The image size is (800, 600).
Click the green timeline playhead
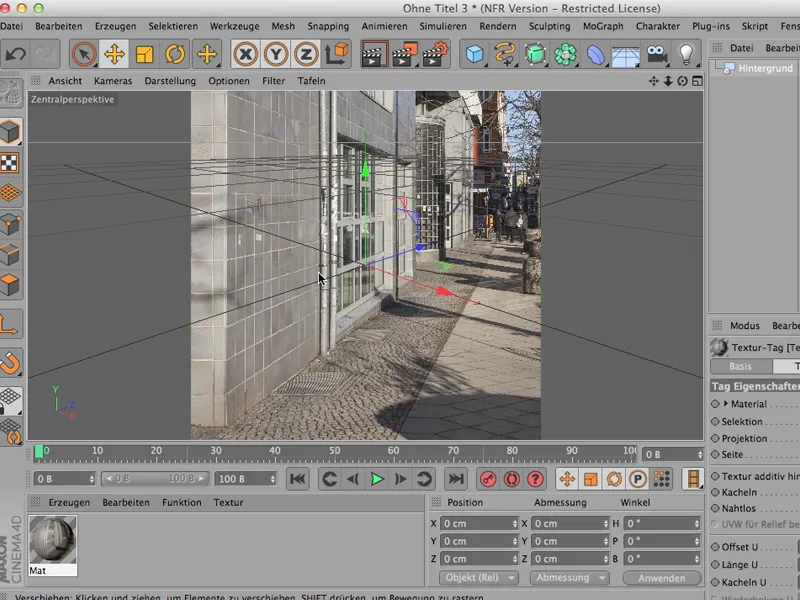(39, 452)
